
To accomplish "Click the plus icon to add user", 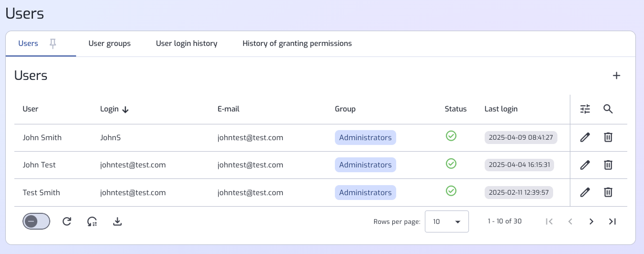I will 617,76.
